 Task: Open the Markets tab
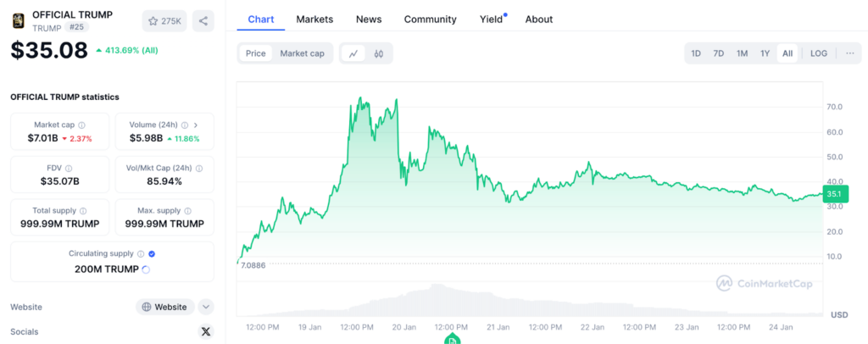(x=314, y=19)
